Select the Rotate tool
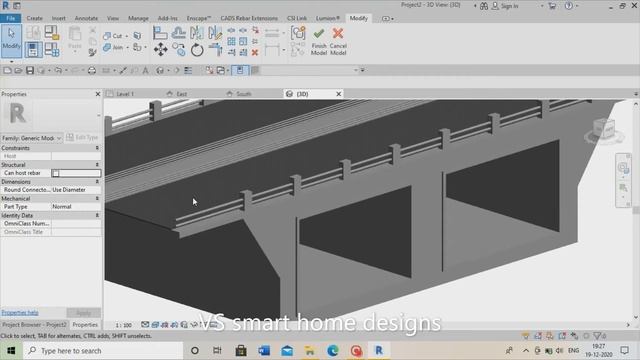 197,50
